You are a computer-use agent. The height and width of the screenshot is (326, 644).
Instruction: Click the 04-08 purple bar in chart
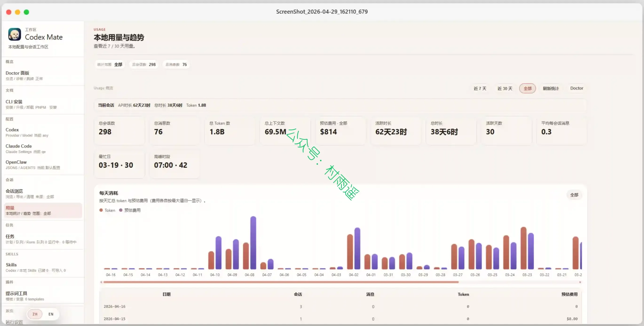[x=253, y=243]
